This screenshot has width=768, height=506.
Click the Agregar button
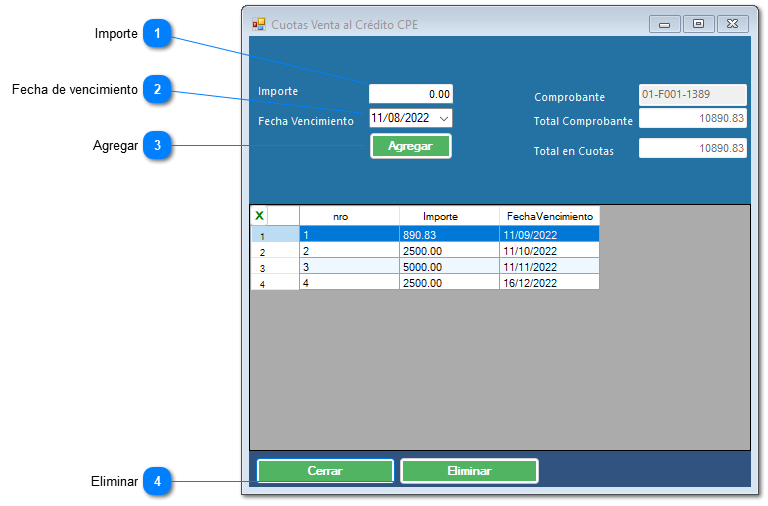[410, 146]
